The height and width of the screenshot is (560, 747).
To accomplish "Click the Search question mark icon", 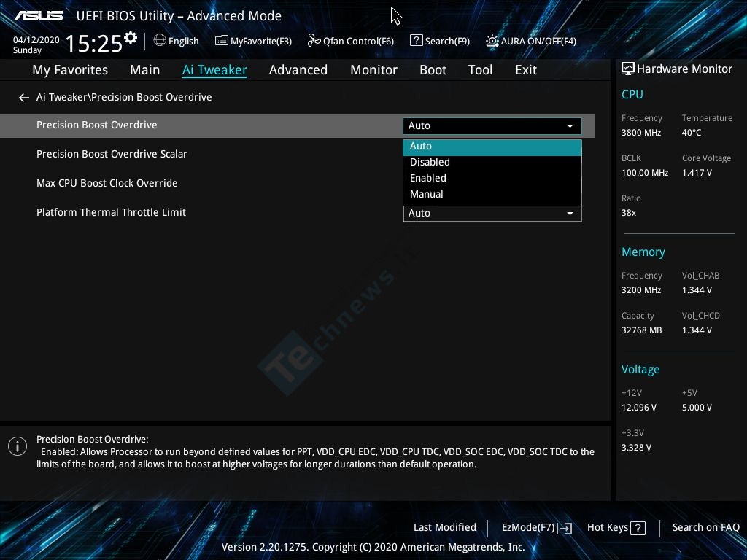I will [x=416, y=41].
